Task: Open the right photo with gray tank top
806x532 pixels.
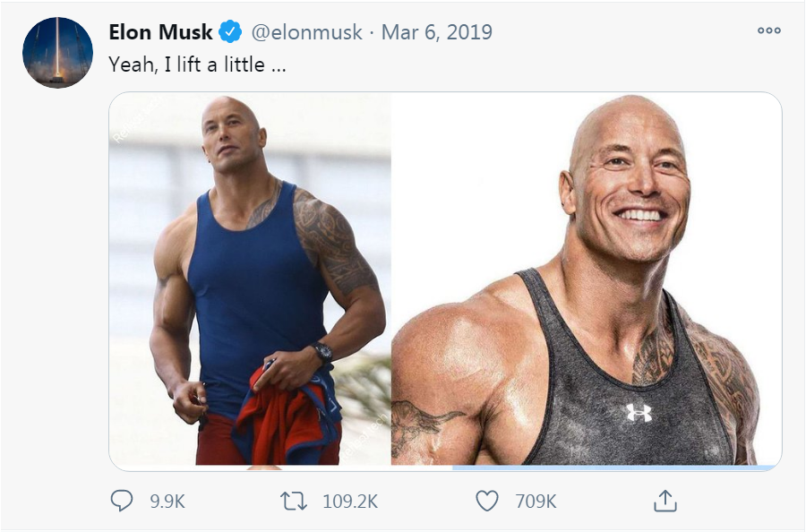Action: (587, 279)
